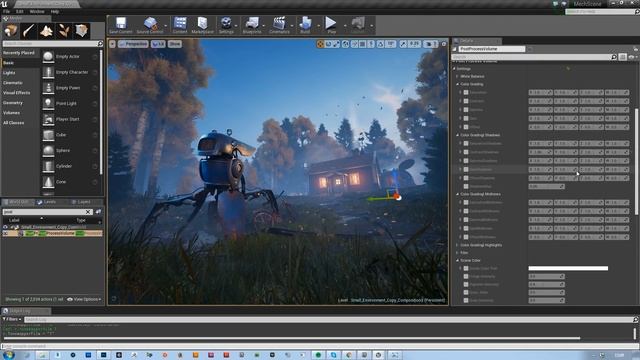This screenshot has width=640, height=360.
Task: Enable the Fringe Intensity checkbox
Action: click(x=466, y=276)
